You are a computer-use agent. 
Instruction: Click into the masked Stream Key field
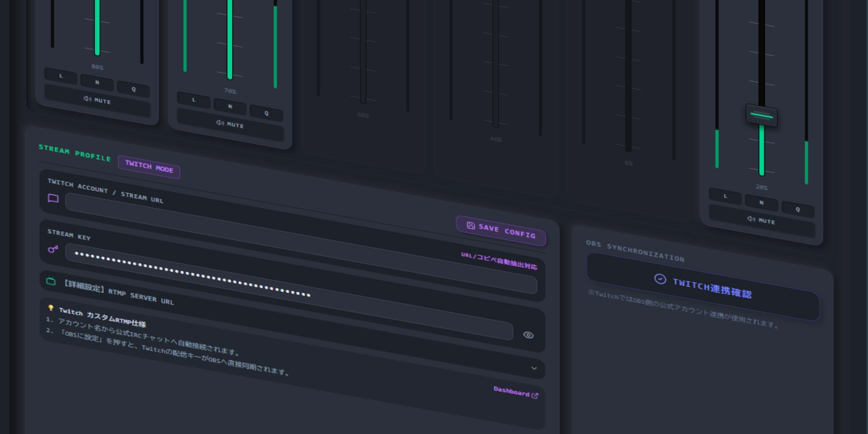click(x=289, y=291)
